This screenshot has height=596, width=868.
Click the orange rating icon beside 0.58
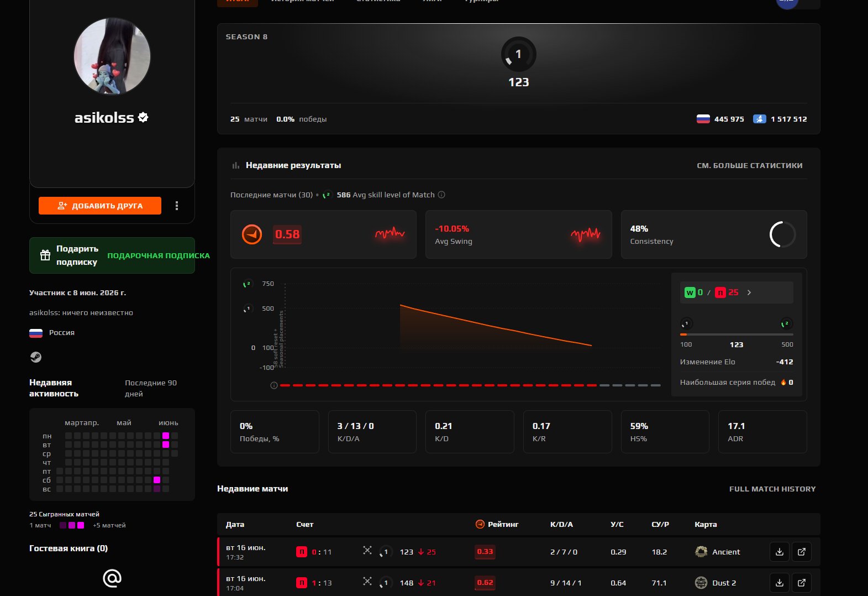coord(252,234)
